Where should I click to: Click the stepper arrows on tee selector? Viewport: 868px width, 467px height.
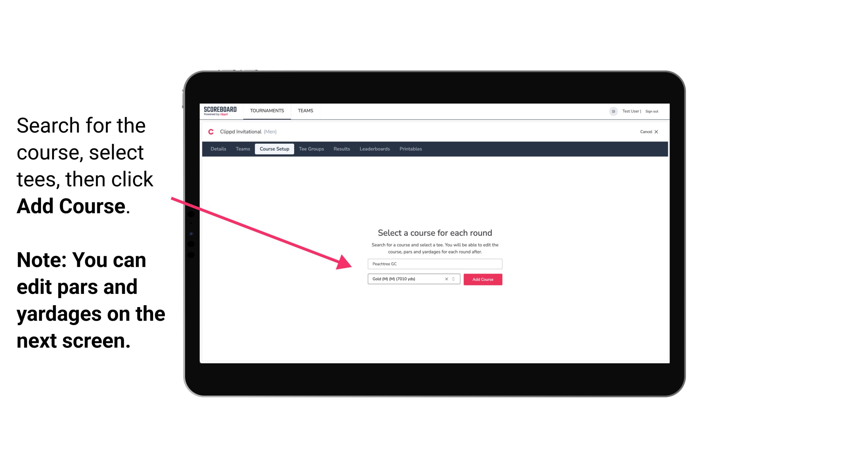pyautogui.click(x=454, y=279)
